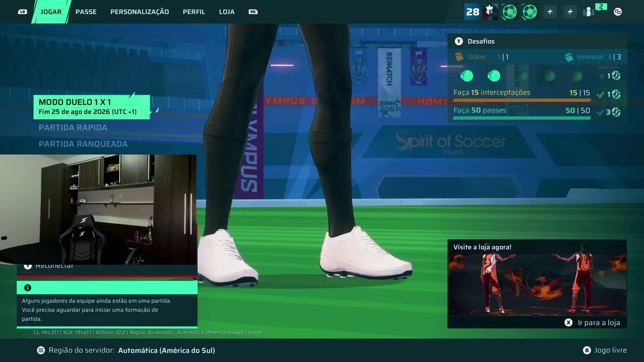Click the crown avatar icon
The image size is (644, 362).
[x=490, y=12]
